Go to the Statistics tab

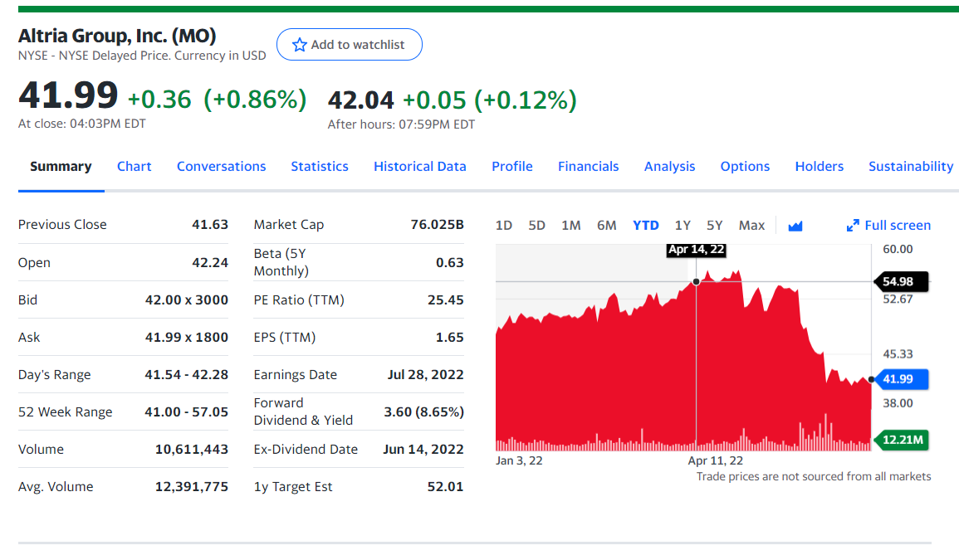coord(320,166)
